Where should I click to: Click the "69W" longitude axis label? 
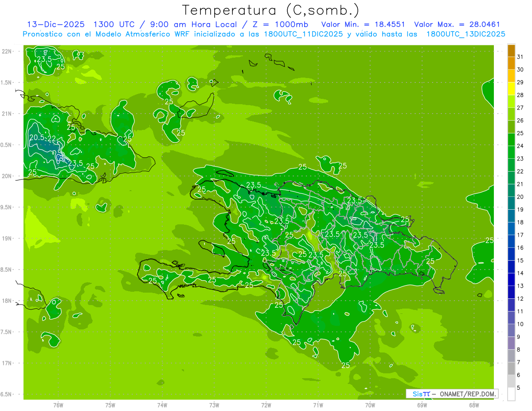click(x=422, y=405)
